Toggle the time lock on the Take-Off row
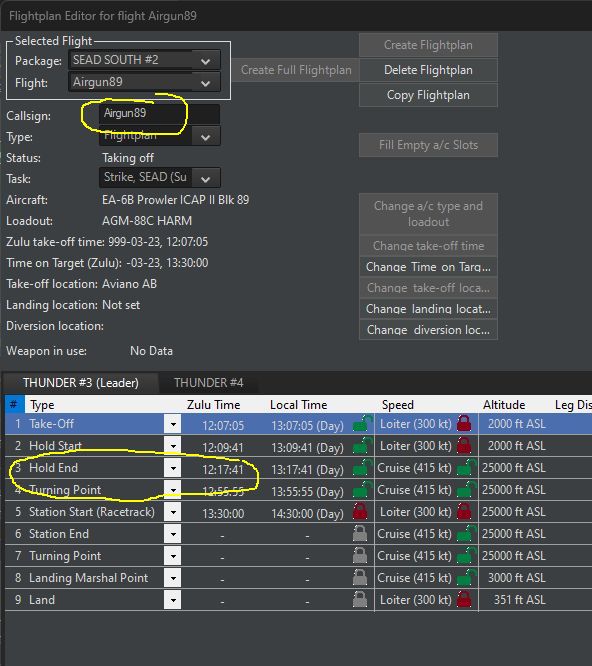The image size is (592, 666). pos(362,424)
